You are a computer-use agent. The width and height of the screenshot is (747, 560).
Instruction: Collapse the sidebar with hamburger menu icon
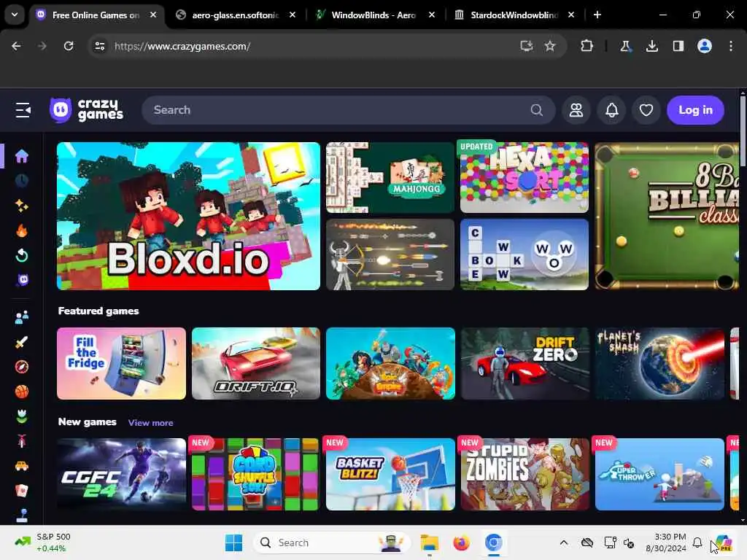(23, 110)
